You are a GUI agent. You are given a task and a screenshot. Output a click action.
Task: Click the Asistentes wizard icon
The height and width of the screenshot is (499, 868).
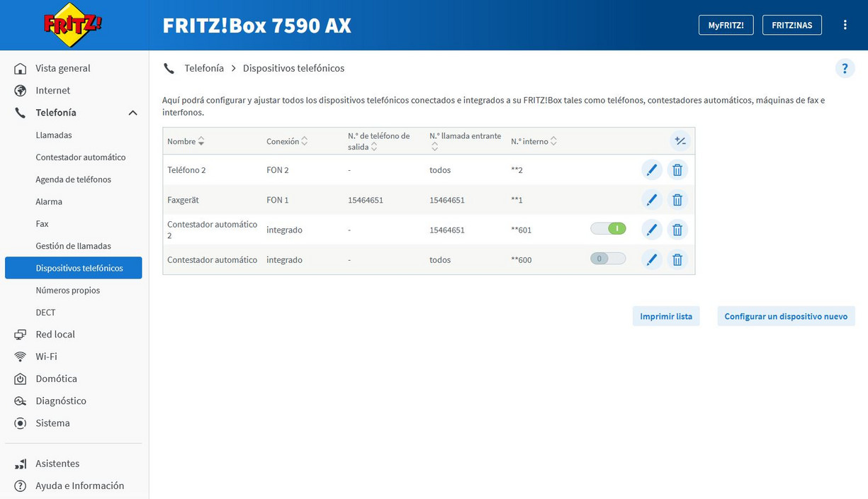click(21, 464)
